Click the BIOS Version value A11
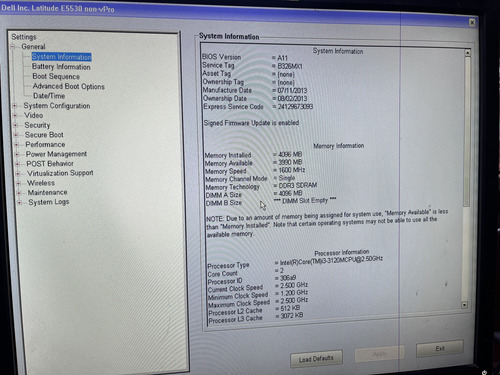 coord(282,58)
